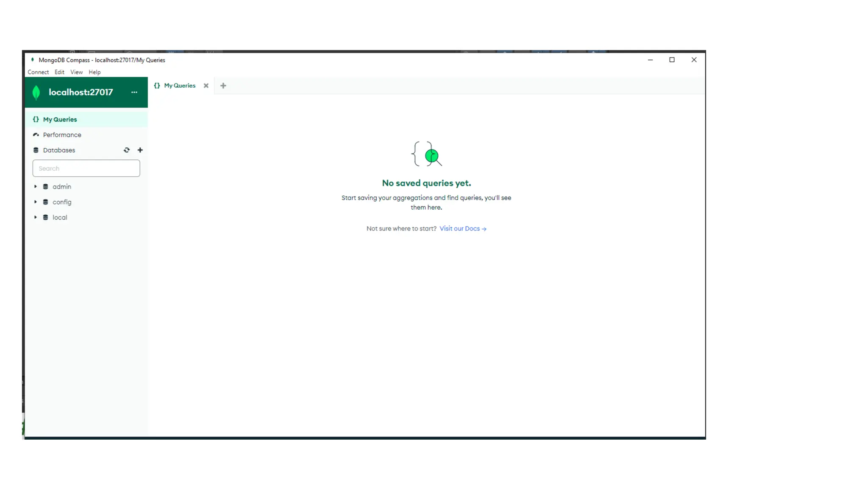
Task: Open a new tab with plus icon
Action: (223, 86)
